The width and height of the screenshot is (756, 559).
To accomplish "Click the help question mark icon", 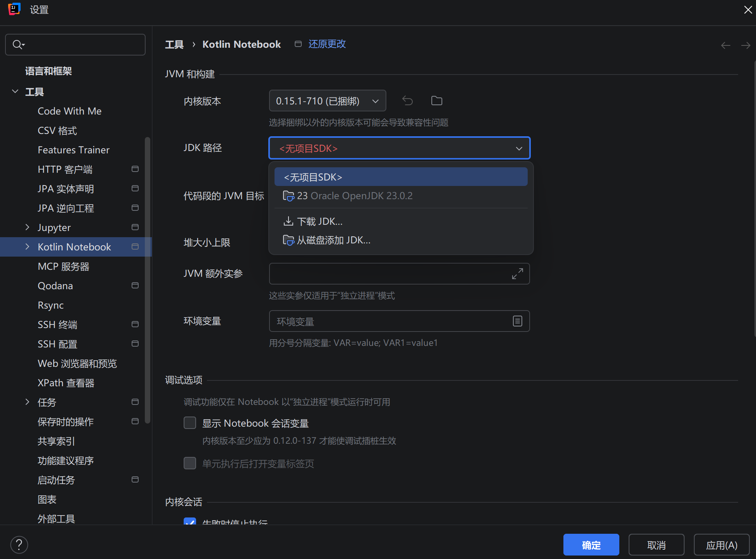I will pos(19,545).
